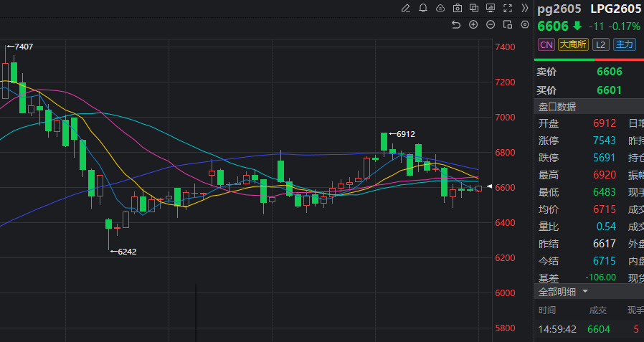Click the 最低 value 6483

point(605,192)
